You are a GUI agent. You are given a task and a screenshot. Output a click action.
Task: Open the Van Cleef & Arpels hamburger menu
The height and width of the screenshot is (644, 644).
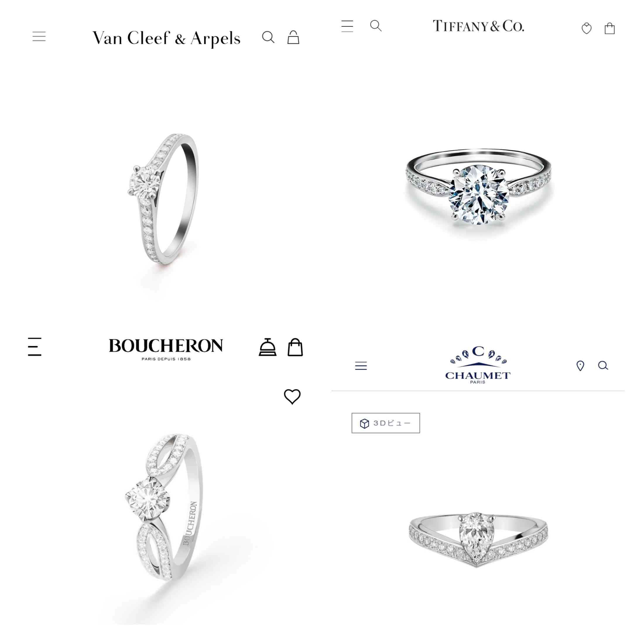[x=39, y=36]
